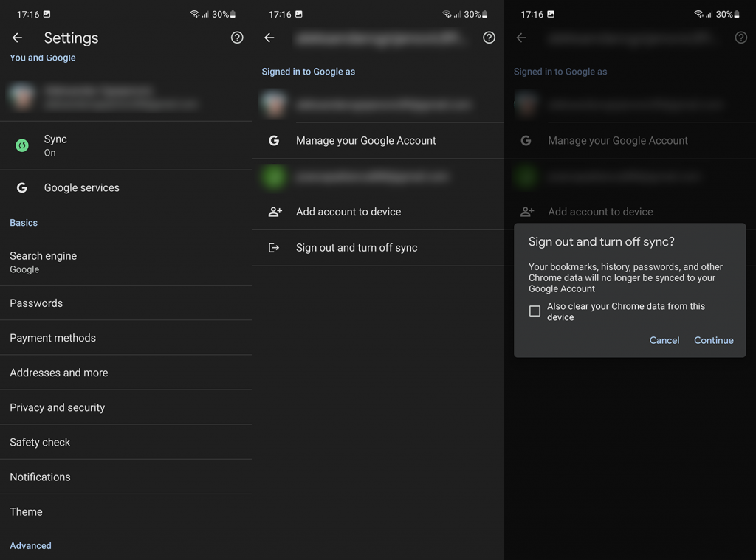Screen dimensions: 756x560
Task: Tap the green Sync status icon
Action: click(x=22, y=145)
